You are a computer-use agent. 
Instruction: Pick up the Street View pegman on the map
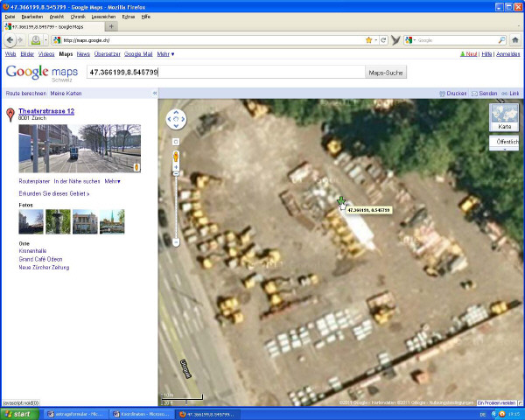[176, 157]
